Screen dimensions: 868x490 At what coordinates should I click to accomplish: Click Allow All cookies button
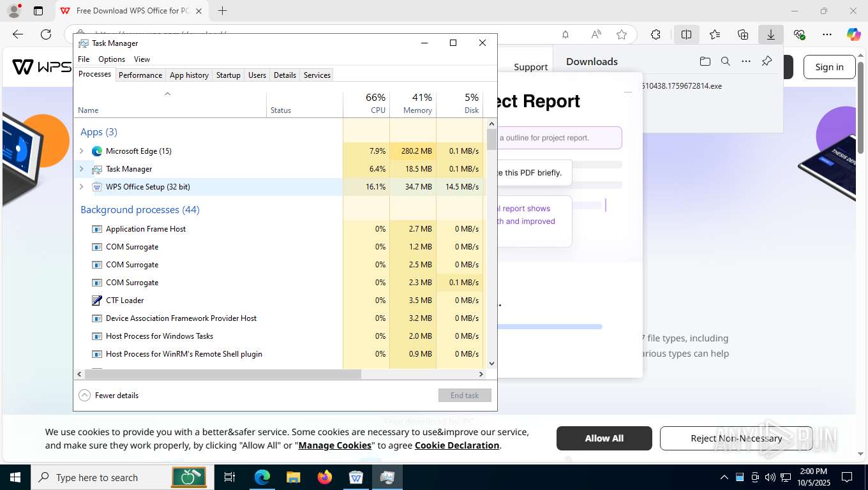click(x=604, y=438)
